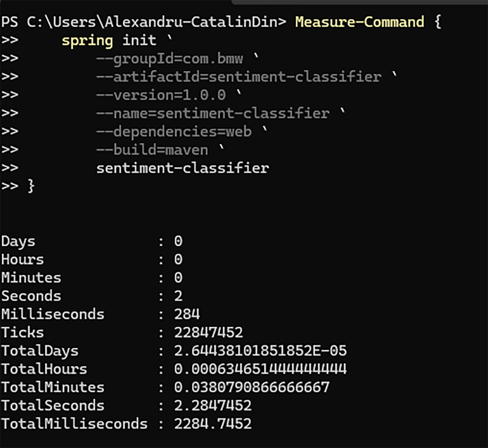The width and height of the screenshot is (488, 448).
Task: Click the word spring in the command
Action: coord(87,40)
